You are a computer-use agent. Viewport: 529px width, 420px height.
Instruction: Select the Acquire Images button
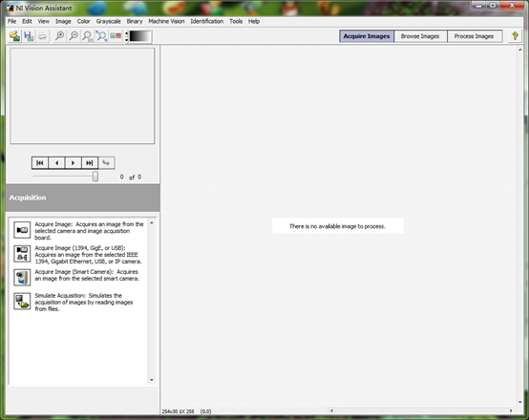click(x=367, y=36)
